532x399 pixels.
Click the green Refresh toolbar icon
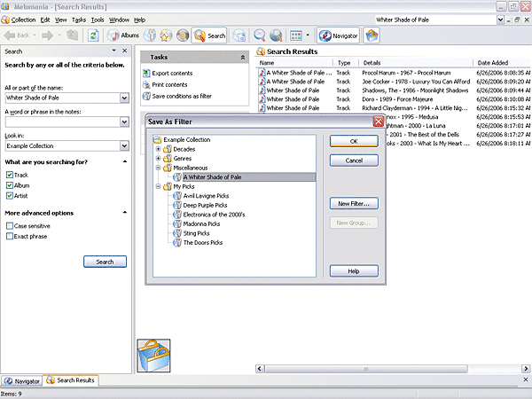tap(93, 35)
